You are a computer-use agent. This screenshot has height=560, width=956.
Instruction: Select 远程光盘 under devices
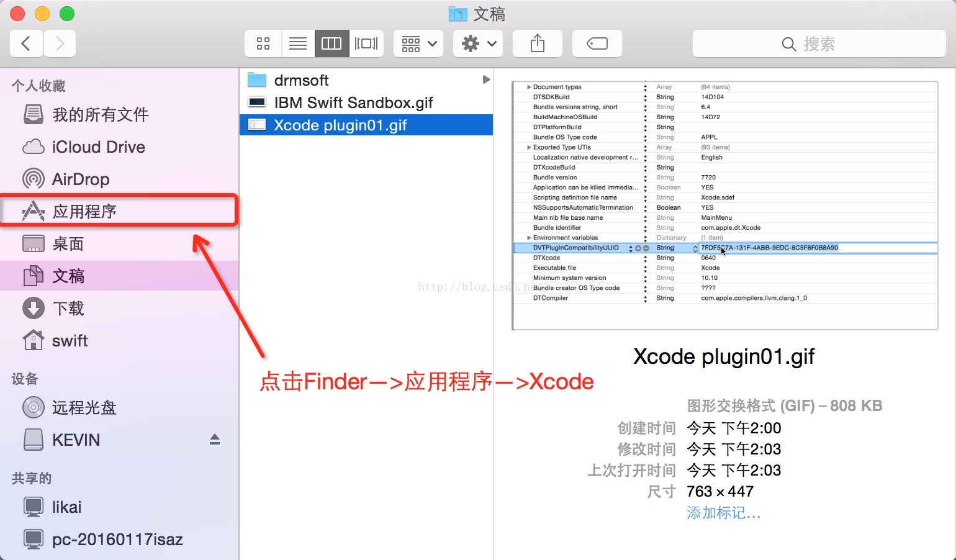pos(119,407)
